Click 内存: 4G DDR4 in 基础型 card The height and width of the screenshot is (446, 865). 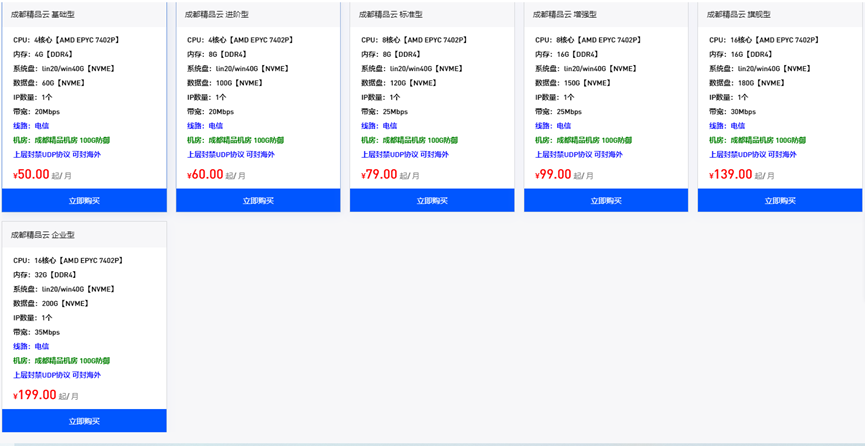point(42,54)
